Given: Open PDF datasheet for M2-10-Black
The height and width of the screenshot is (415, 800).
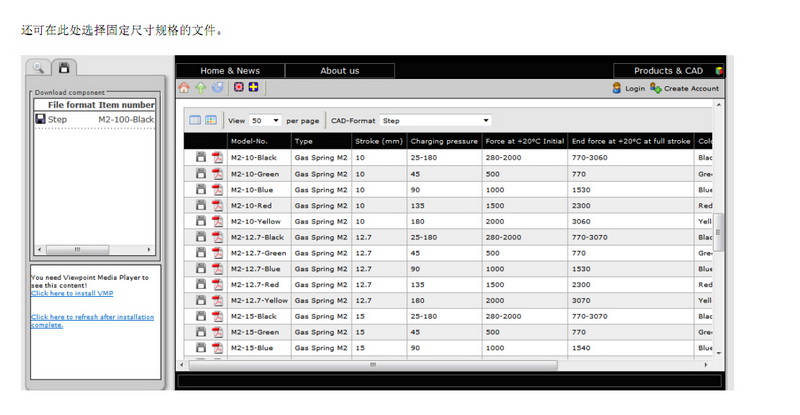Looking at the screenshot, I should (x=218, y=158).
